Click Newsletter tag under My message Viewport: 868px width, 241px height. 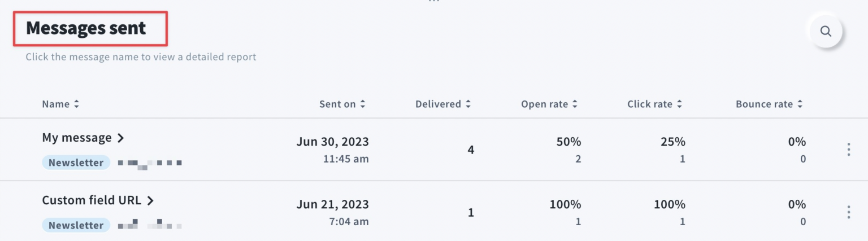pyautogui.click(x=76, y=163)
